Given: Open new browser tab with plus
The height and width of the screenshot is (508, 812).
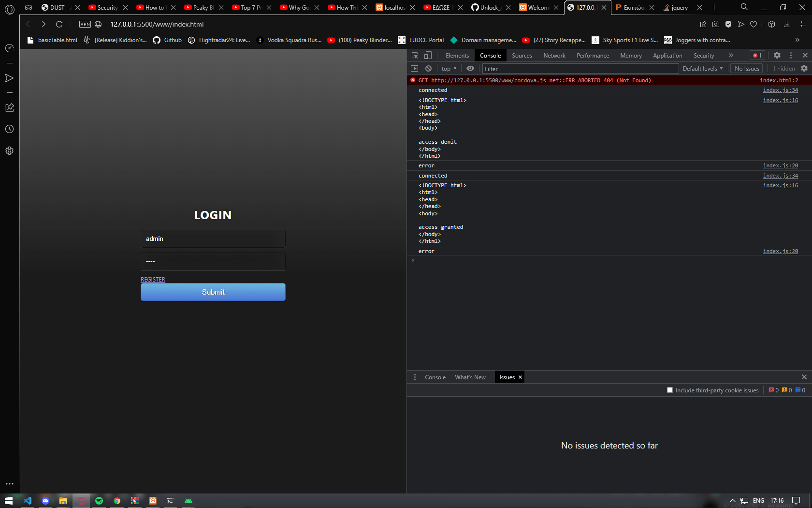Looking at the screenshot, I should pyautogui.click(x=714, y=7).
